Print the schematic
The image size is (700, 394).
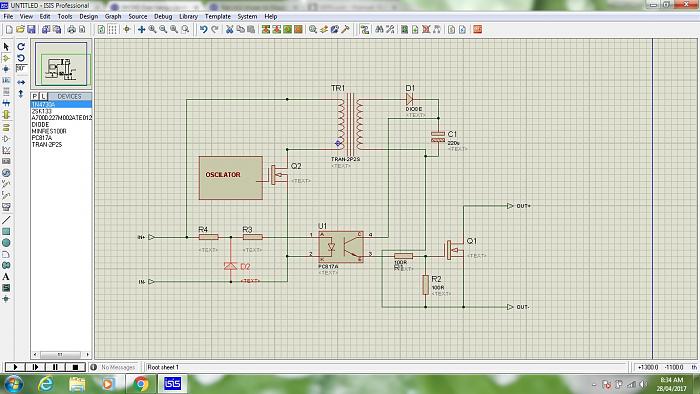click(x=71, y=29)
